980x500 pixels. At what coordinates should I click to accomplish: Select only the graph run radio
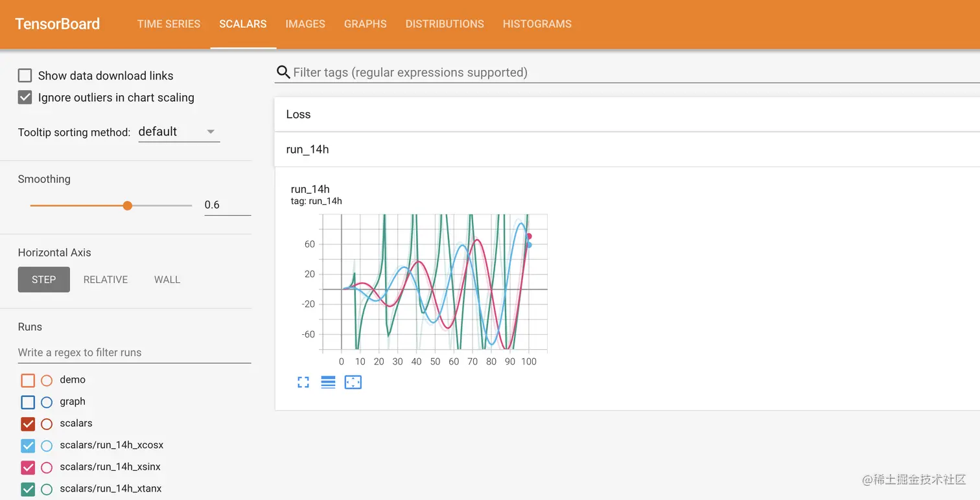47,402
